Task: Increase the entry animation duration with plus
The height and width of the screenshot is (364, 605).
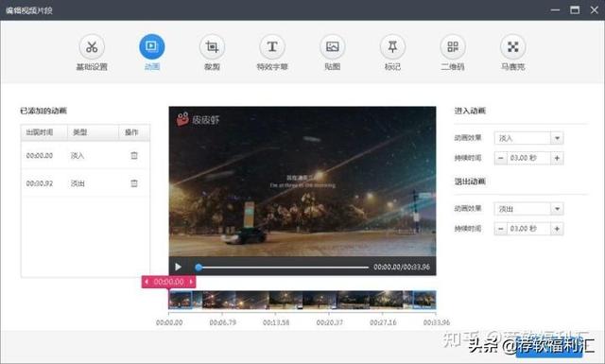Action: coord(557,158)
